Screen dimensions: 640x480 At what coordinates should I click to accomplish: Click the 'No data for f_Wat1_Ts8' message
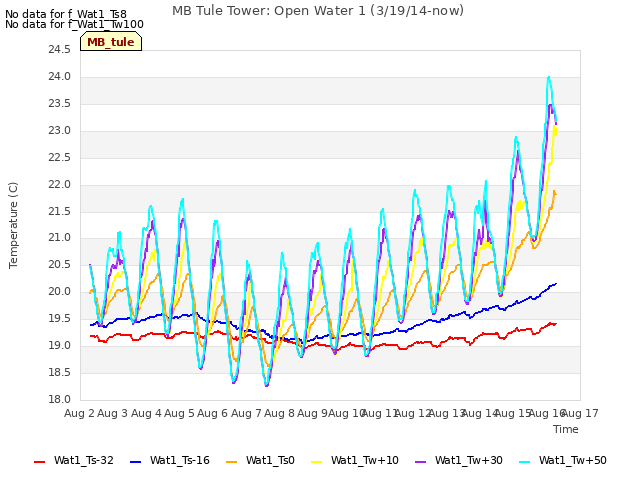click(x=66, y=14)
